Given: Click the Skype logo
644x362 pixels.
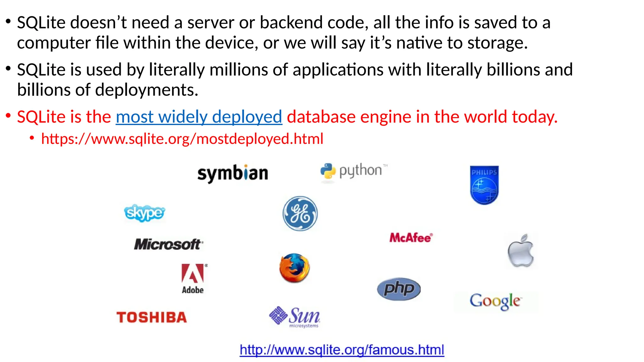Looking at the screenshot, I should tap(144, 213).
